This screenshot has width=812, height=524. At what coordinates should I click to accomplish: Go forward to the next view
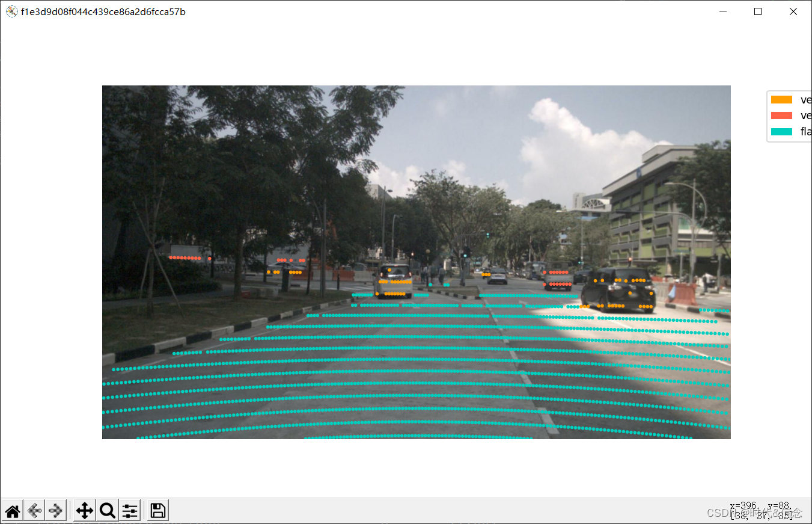(x=56, y=511)
